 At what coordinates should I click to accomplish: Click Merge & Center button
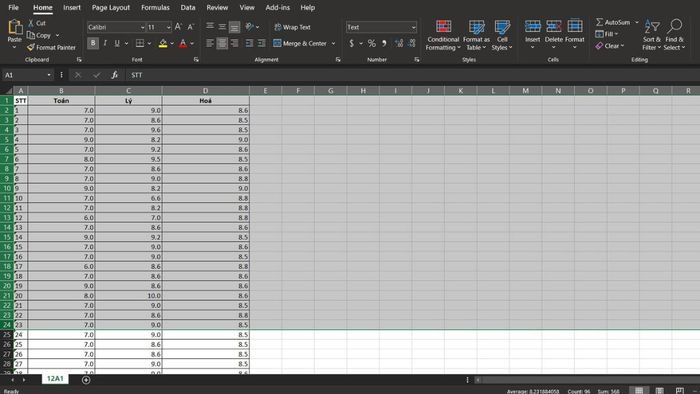[x=300, y=43]
